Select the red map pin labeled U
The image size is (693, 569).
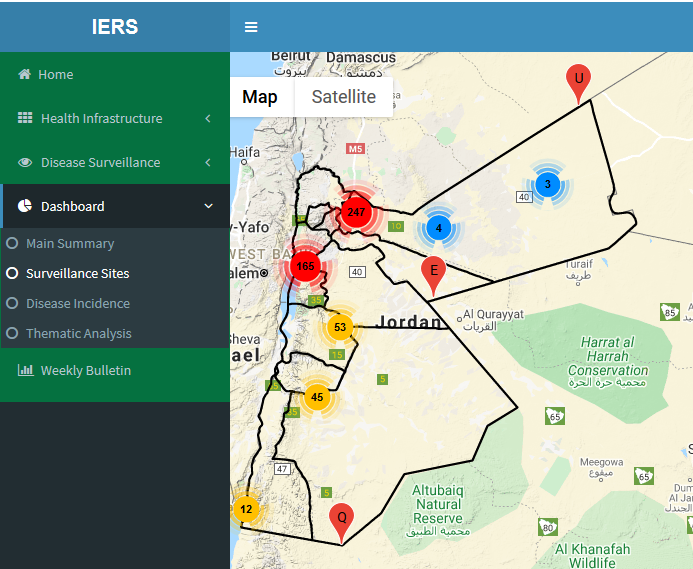pos(578,84)
